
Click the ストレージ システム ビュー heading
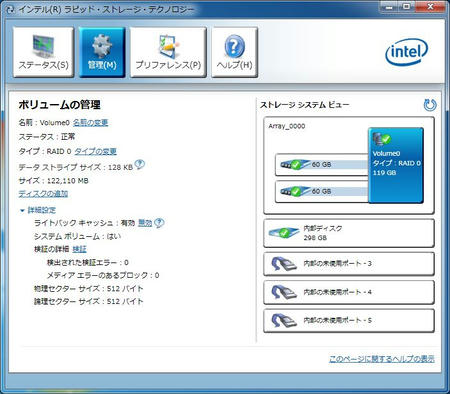(x=304, y=105)
